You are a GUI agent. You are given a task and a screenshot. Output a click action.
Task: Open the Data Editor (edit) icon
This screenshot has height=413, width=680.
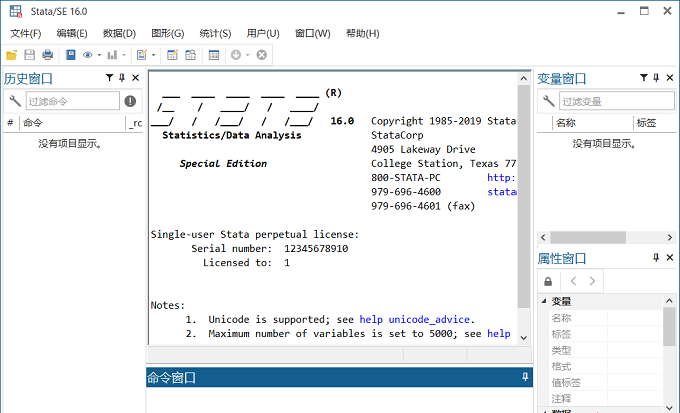tap(173, 55)
